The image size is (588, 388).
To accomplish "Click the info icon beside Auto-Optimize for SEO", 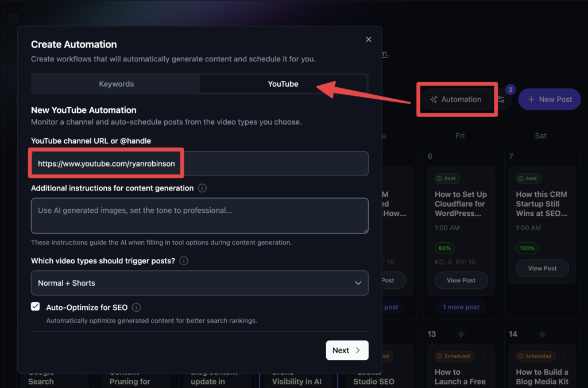I will point(136,307).
